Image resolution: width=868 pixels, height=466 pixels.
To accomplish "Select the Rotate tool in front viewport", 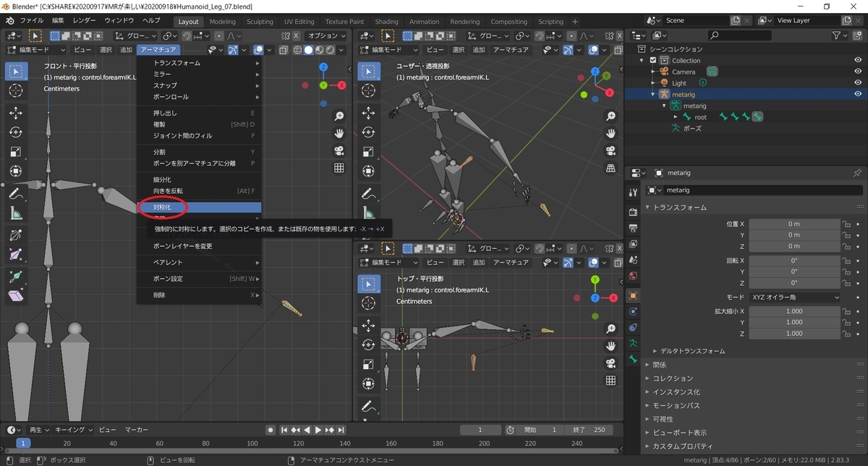I will tap(16, 132).
